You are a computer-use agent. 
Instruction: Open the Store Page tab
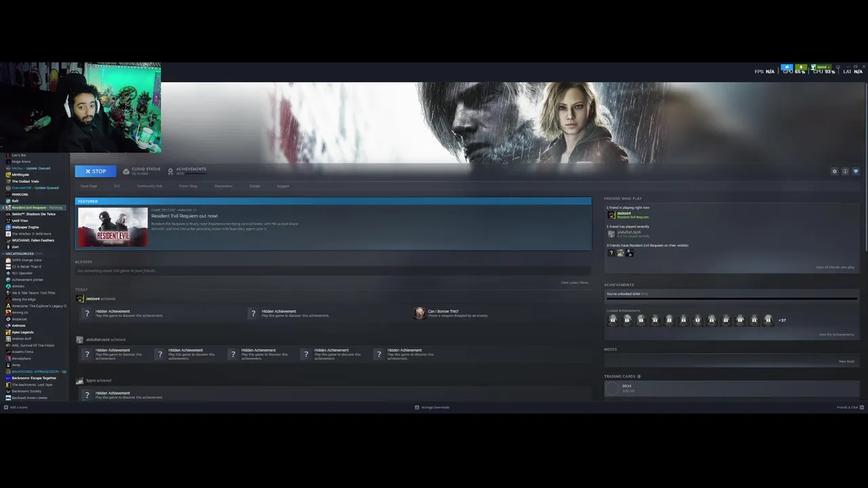click(x=89, y=186)
